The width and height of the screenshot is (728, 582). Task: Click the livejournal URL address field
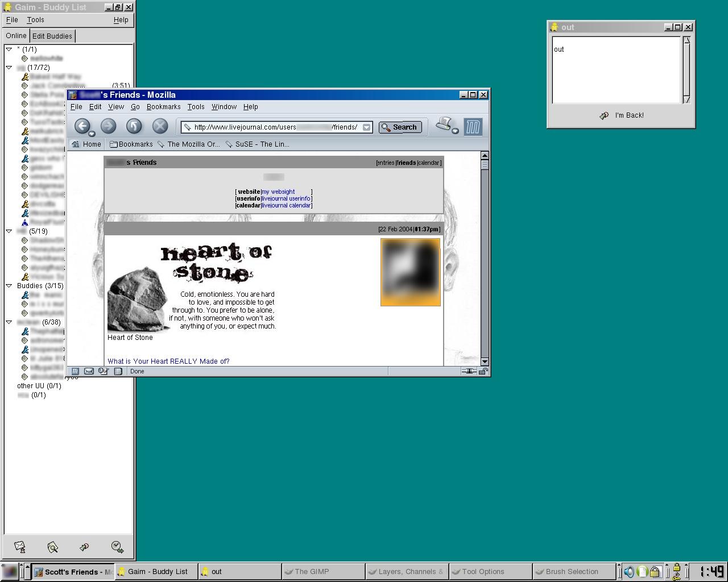pyautogui.click(x=276, y=127)
